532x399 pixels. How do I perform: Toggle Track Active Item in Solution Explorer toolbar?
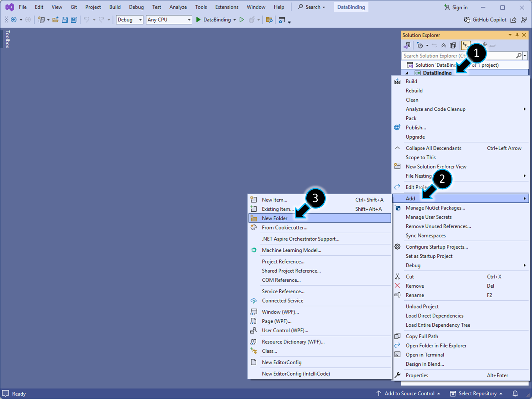pyautogui.click(x=466, y=45)
